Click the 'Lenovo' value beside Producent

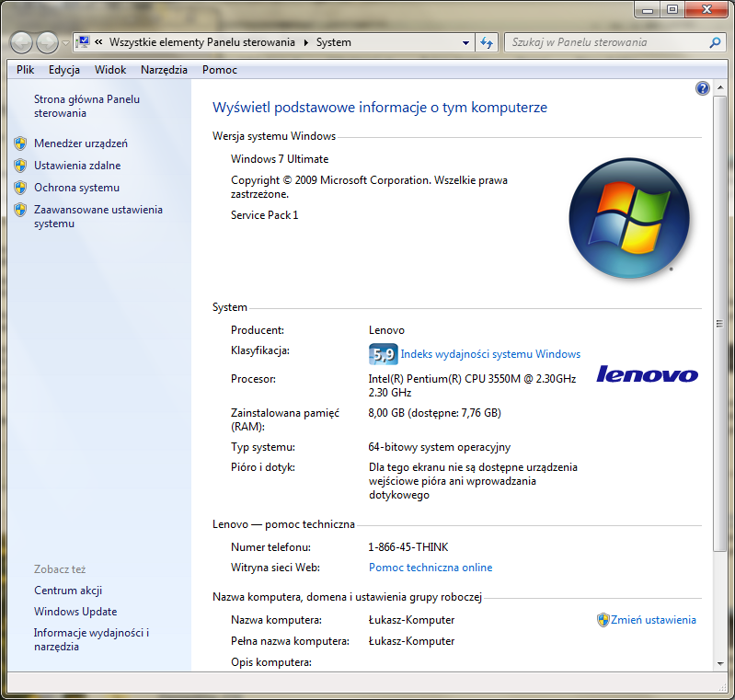(386, 330)
